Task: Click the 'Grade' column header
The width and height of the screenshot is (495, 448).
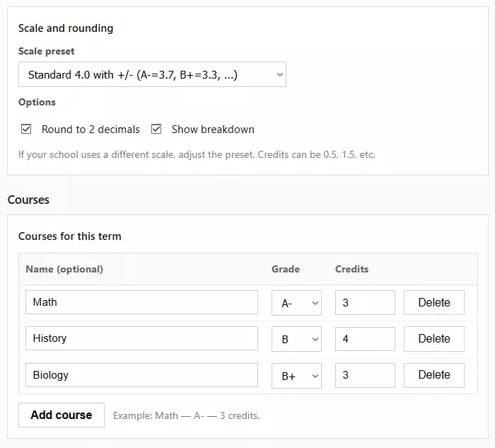Action: [286, 269]
